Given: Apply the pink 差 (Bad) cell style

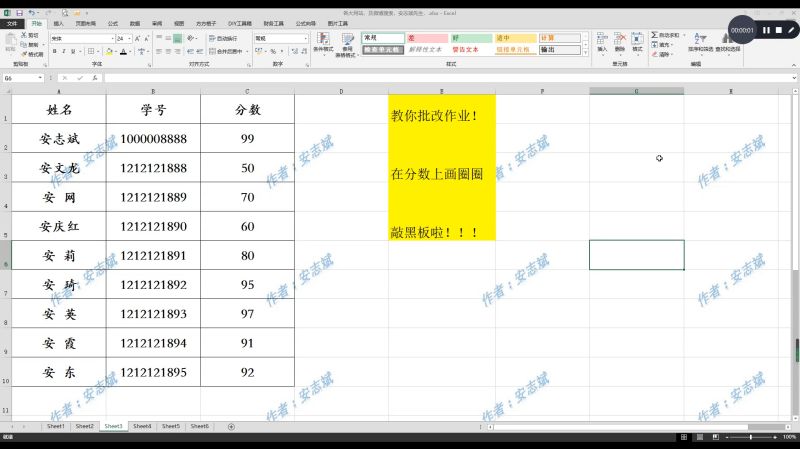Looking at the screenshot, I should [x=427, y=38].
